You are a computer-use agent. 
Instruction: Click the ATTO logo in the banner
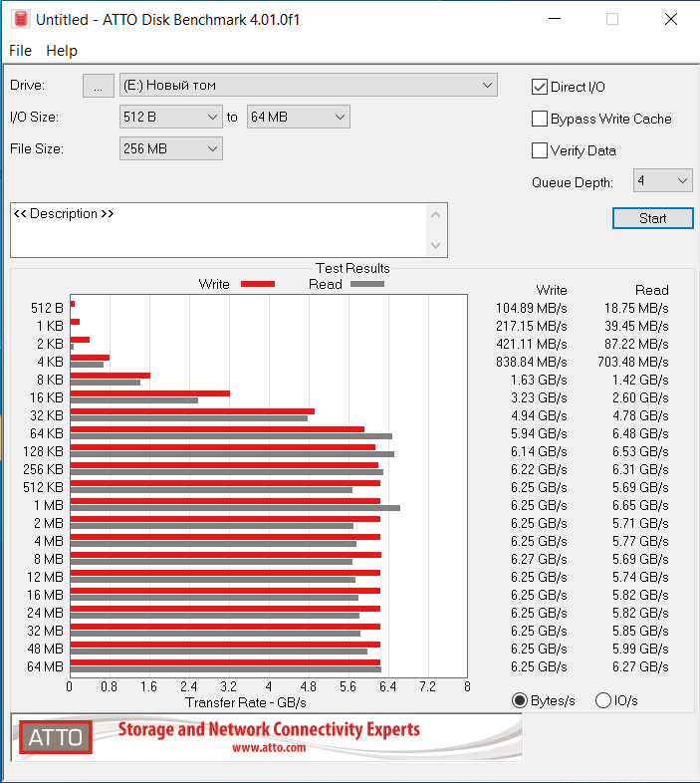pos(56,737)
